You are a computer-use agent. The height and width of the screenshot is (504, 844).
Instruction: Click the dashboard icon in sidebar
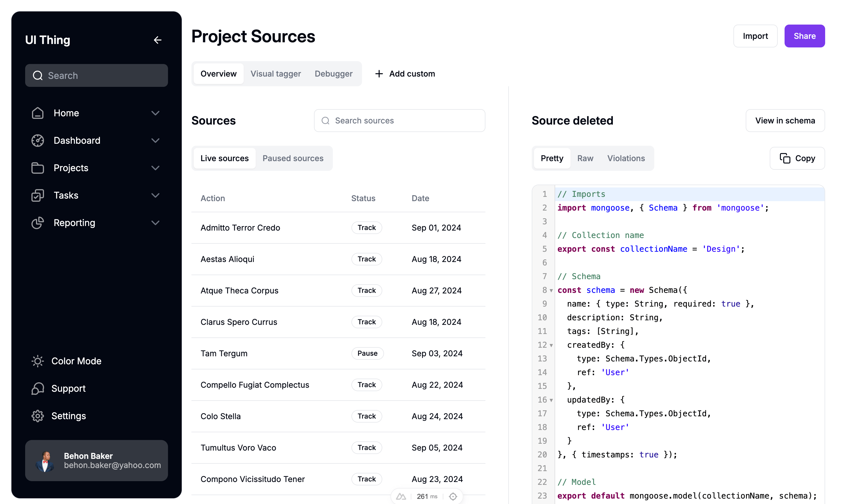[x=38, y=140]
